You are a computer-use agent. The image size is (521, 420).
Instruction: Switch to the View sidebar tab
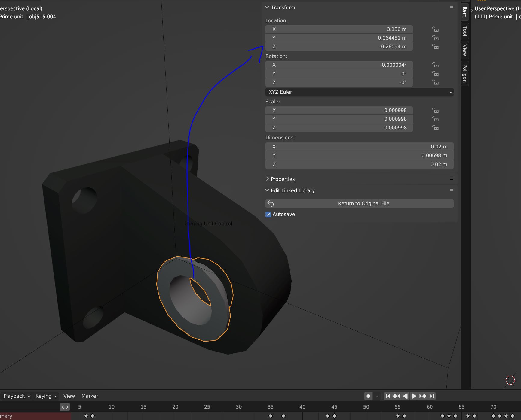[x=465, y=50]
